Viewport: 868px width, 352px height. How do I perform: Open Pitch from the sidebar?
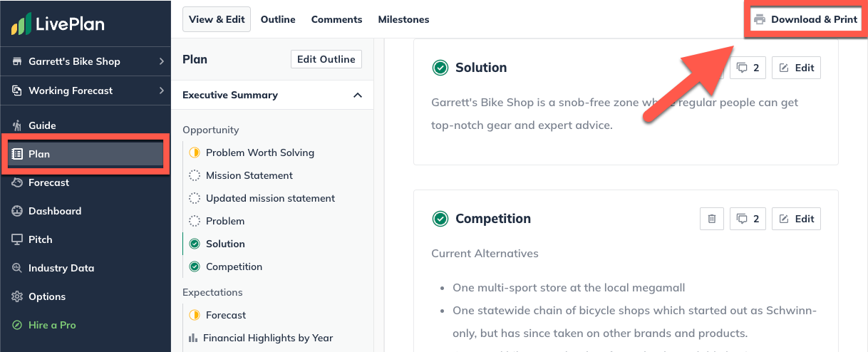(40, 239)
